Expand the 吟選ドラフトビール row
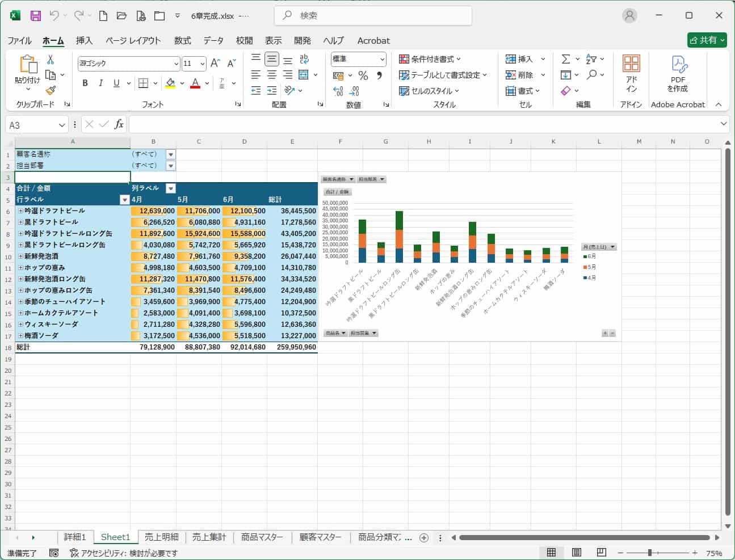Screen dimensions: 735x560 20,210
